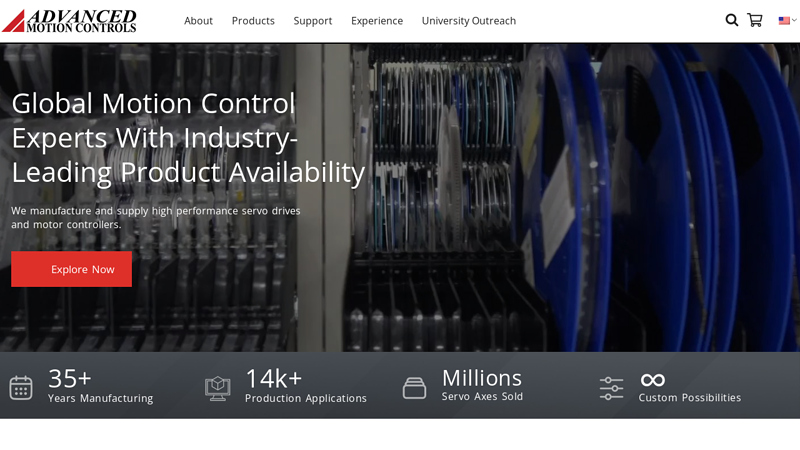Open the Support menu
Image resolution: width=800 pixels, height=450 pixels.
pos(313,21)
